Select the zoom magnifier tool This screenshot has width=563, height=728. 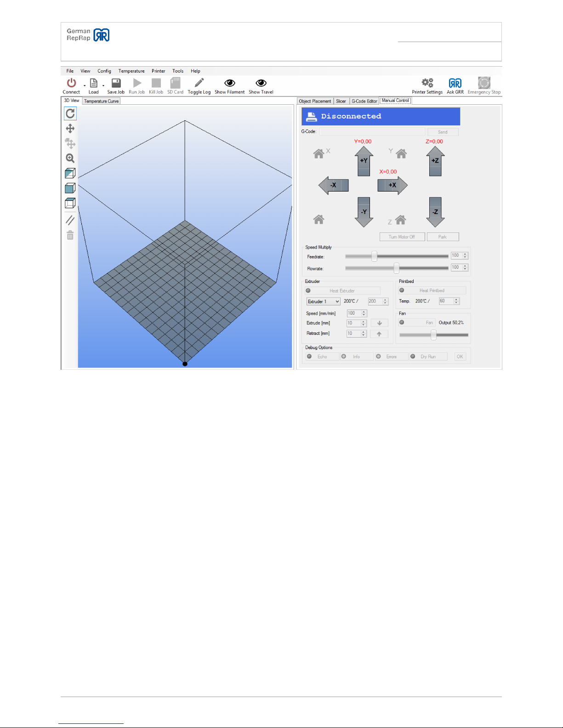coord(70,158)
